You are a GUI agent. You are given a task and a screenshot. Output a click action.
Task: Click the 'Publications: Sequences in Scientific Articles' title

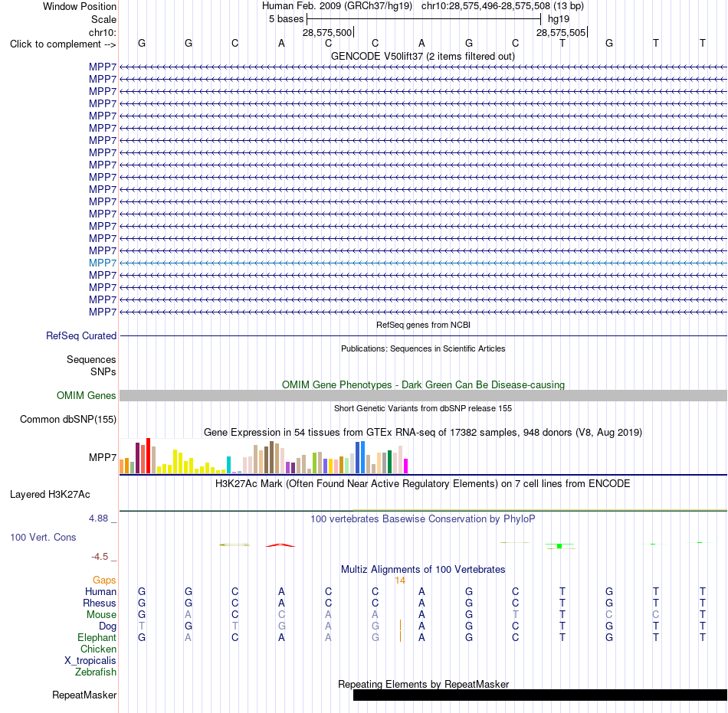pos(423,348)
